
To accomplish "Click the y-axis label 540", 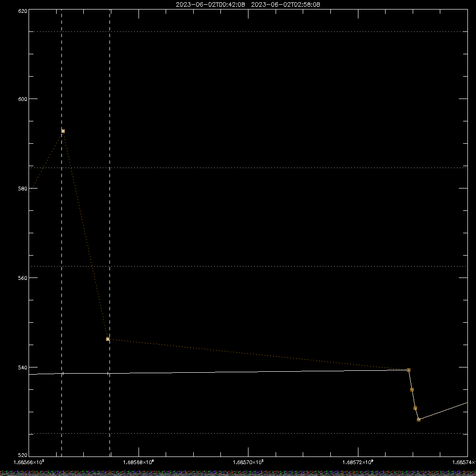I will click(23, 367).
